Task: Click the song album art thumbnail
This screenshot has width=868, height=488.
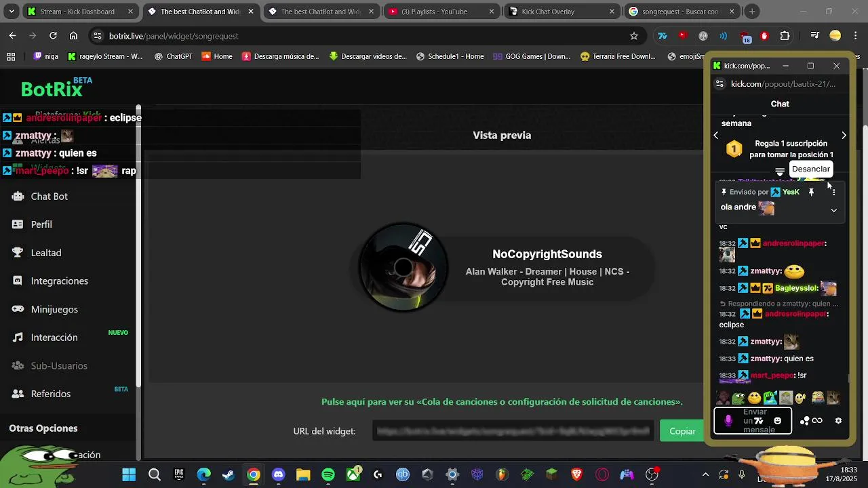Action: (403, 267)
